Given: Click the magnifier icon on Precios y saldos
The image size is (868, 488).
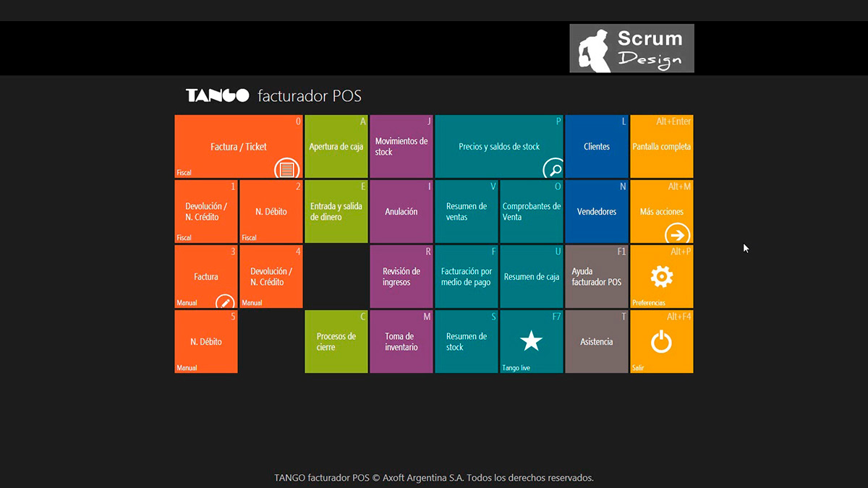Looking at the screenshot, I should click(553, 169).
